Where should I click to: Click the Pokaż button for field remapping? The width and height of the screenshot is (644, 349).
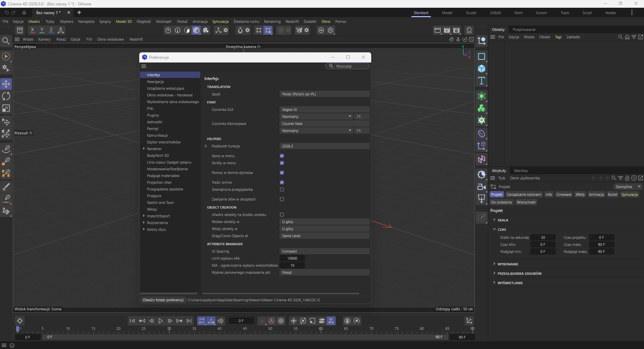tap(325, 272)
